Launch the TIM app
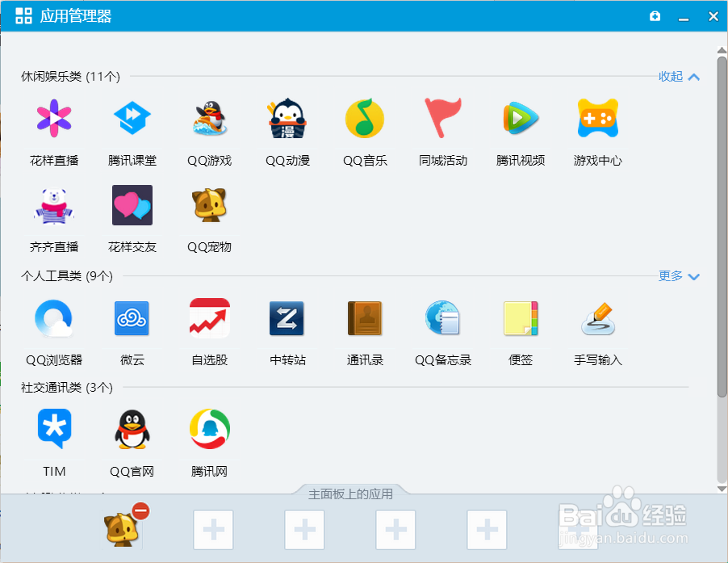The height and width of the screenshot is (563, 728). (x=54, y=429)
